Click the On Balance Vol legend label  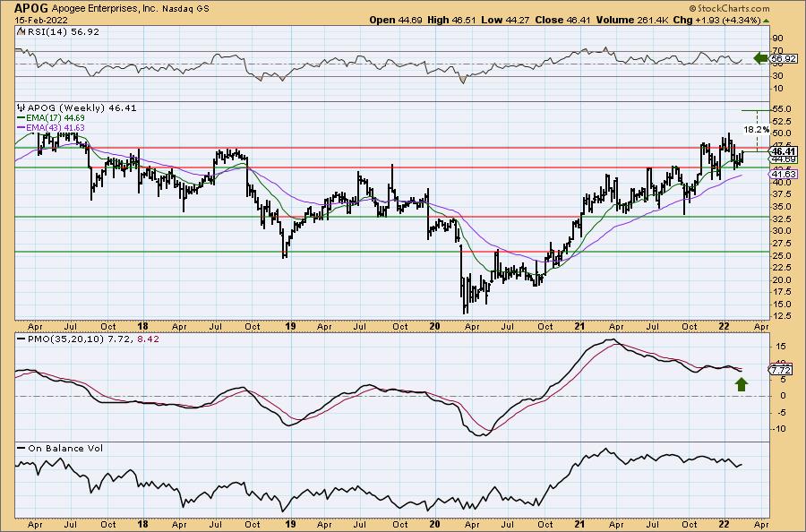[60, 448]
